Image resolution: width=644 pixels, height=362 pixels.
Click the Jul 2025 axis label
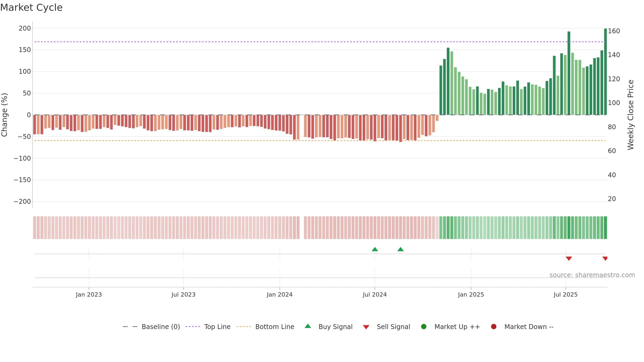coord(566,295)
